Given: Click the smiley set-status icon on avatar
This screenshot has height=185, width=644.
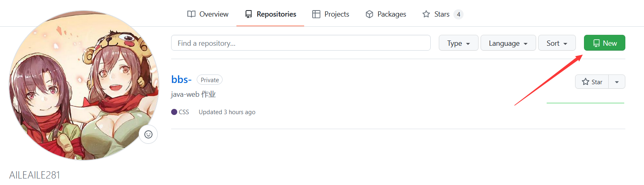Looking at the screenshot, I should 148,134.
